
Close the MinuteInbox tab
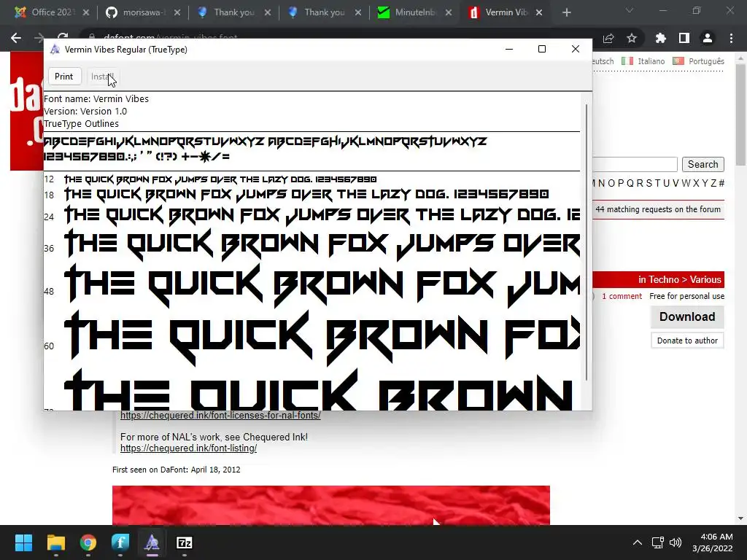tap(449, 13)
